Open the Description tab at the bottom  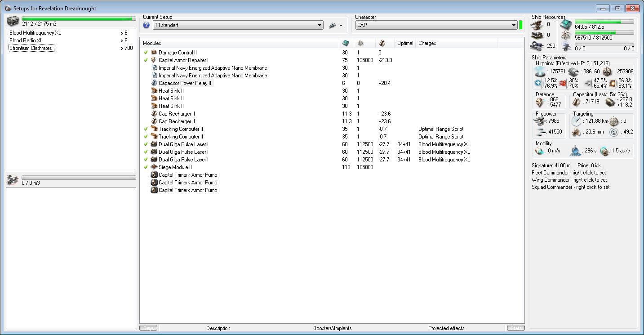click(218, 328)
